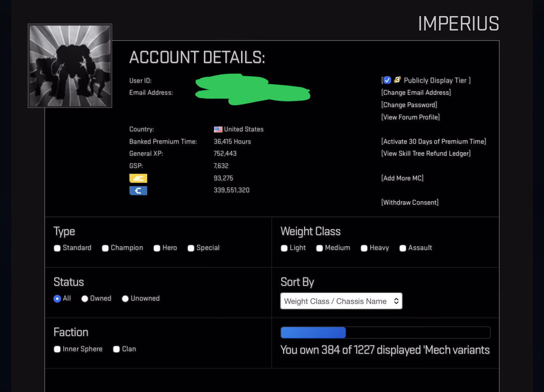Check the Champion type filter
Viewport: 544px width, 392px height.
pyautogui.click(x=105, y=248)
